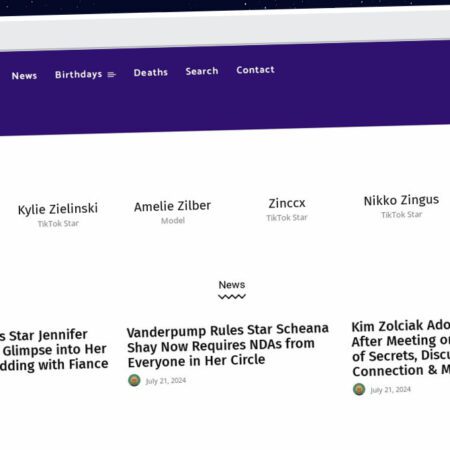
Task: Click July 21, 2024 date under Kim Zolciak article
Action: pos(390,390)
